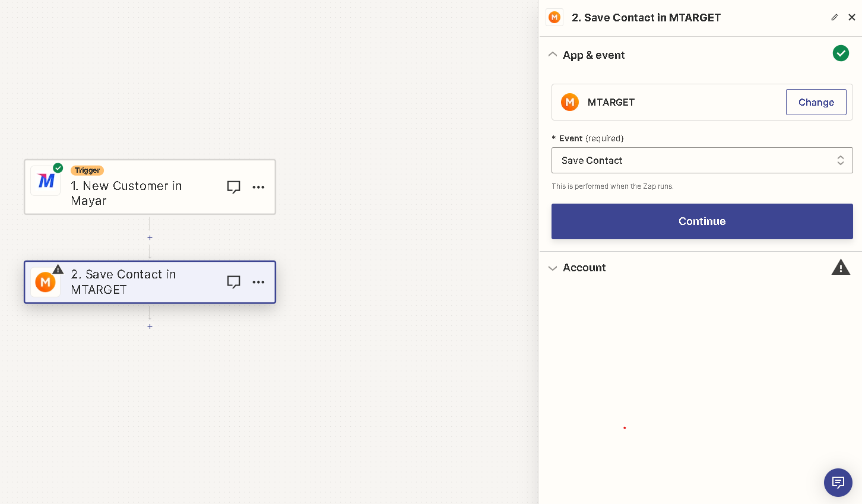Image resolution: width=862 pixels, height=504 pixels.
Task: Open the Event dropdown showing Save Contact
Action: click(x=702, y=160)
